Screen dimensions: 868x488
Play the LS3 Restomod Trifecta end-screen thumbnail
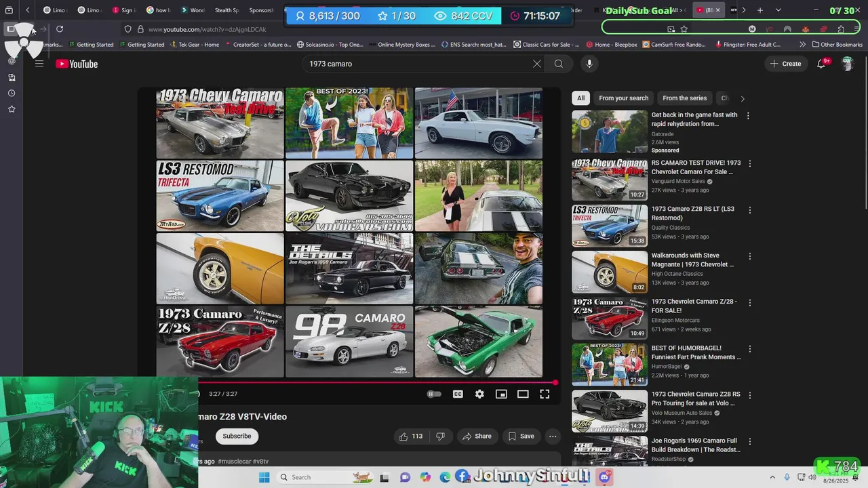pos(220,196)
